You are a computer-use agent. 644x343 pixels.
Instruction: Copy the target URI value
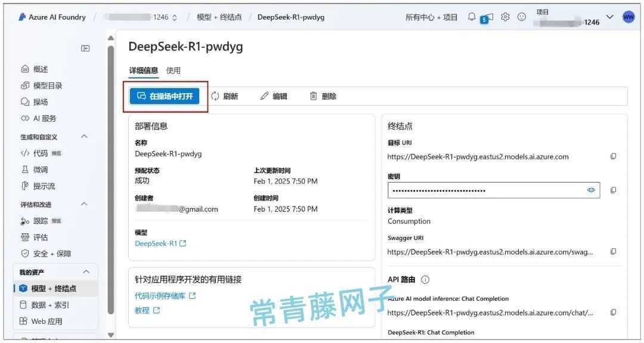tap(613, 156)
